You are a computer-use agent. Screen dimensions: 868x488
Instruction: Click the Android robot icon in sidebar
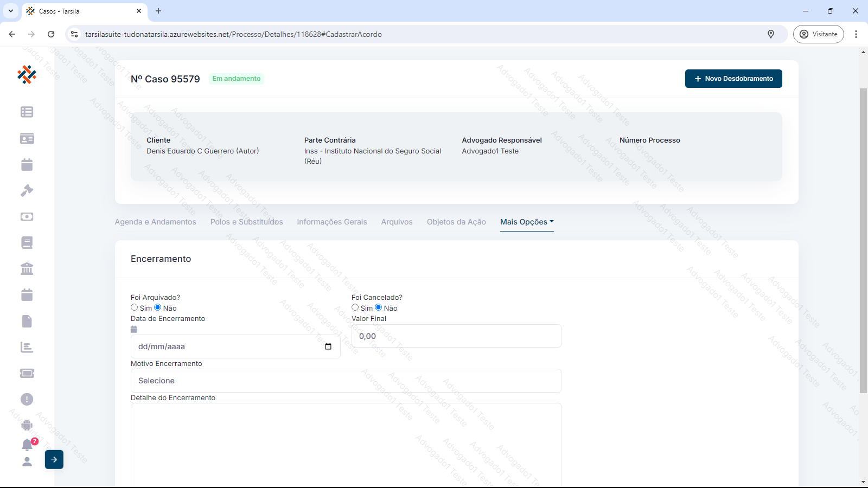pyautogui.click(x=27, y=426)
